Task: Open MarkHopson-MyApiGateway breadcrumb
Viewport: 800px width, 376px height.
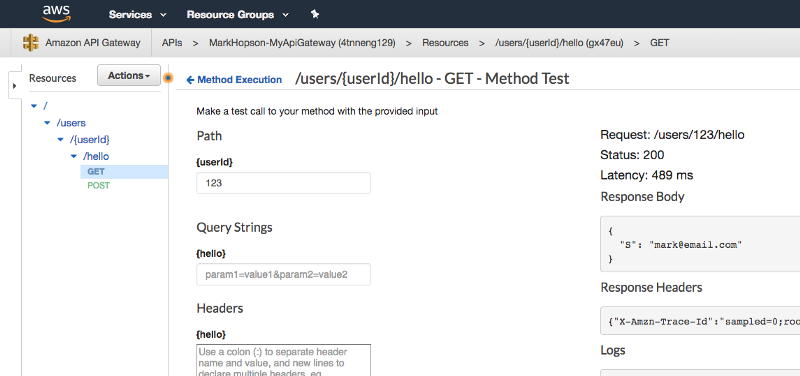Action: (302, 43)
